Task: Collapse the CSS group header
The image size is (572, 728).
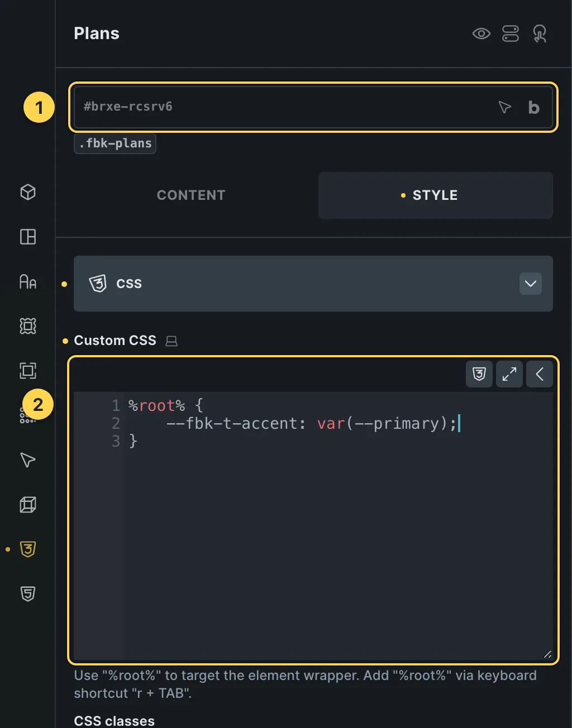Action: [x=313, y=284]
